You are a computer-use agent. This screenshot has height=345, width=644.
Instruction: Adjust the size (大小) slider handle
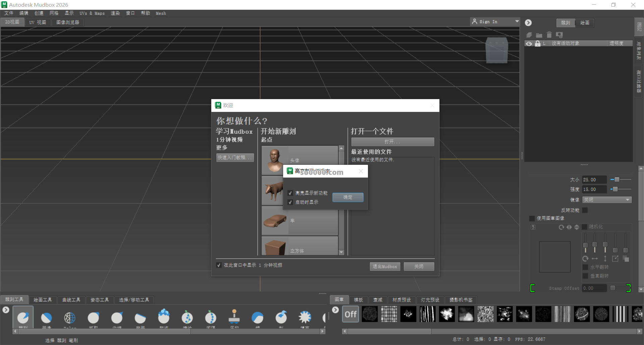(616, 180)
